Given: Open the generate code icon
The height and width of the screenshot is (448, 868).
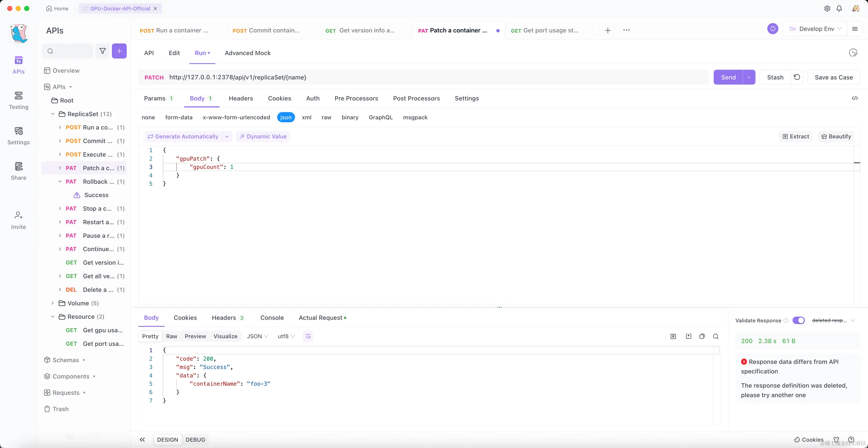Looking at the screenshot, I should point(855,98).
